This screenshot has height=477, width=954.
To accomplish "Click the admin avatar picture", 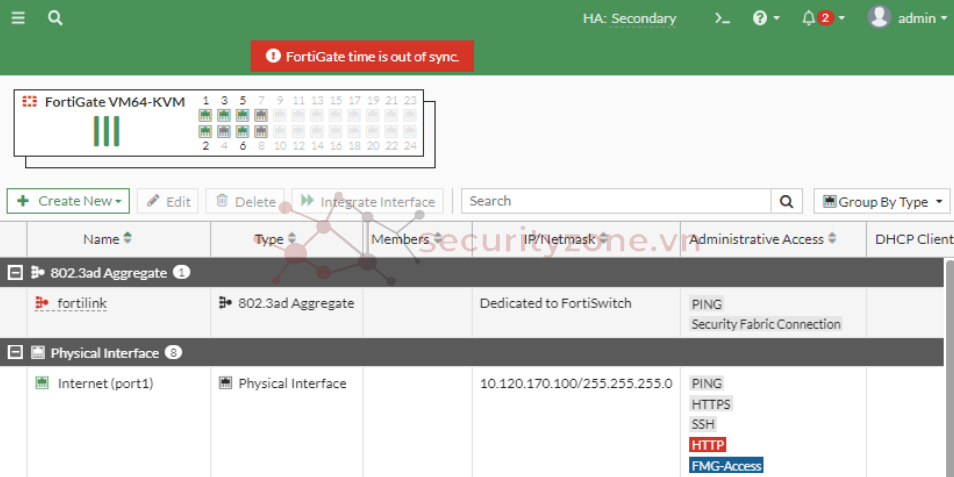I will click(x=879, y=17).
